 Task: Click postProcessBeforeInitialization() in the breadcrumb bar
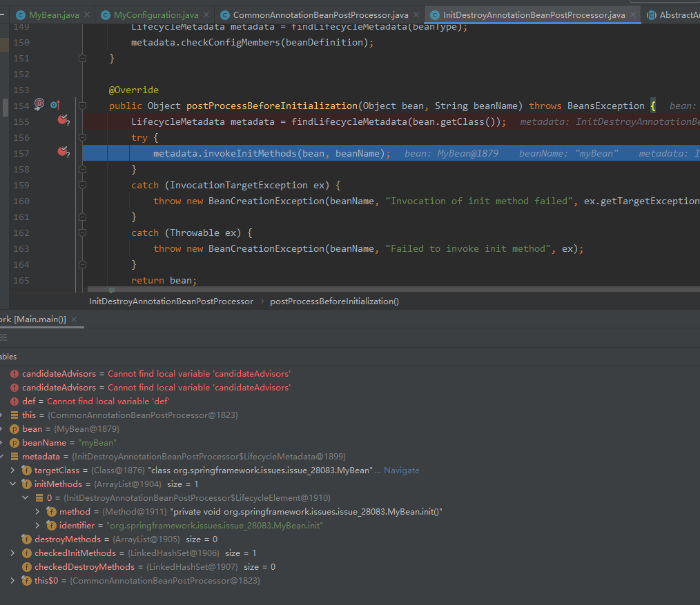(334, 301)
